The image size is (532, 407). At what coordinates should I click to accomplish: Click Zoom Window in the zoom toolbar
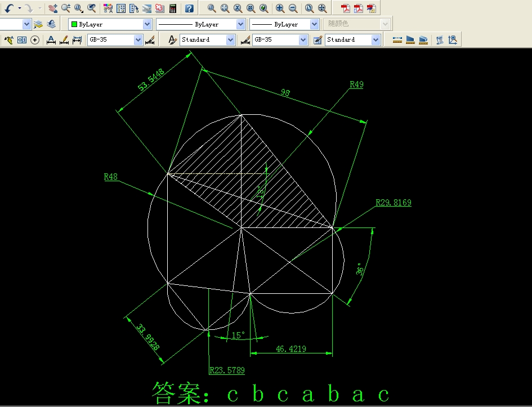(212, 8)
